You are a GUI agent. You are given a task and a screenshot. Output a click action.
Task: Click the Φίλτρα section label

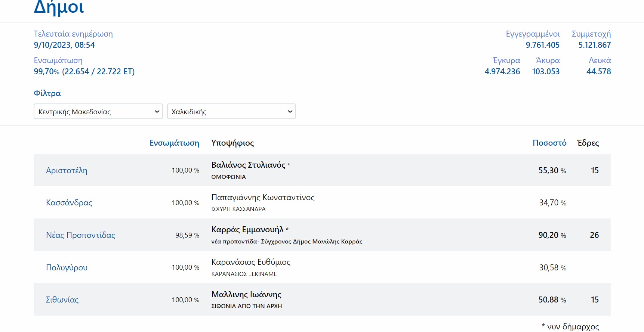47,93
